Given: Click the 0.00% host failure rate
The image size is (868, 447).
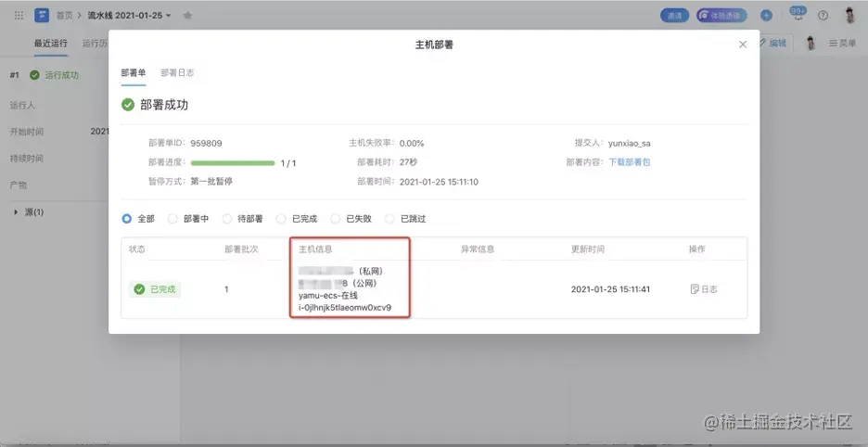Looking at the screenshot, I should 412,143.
